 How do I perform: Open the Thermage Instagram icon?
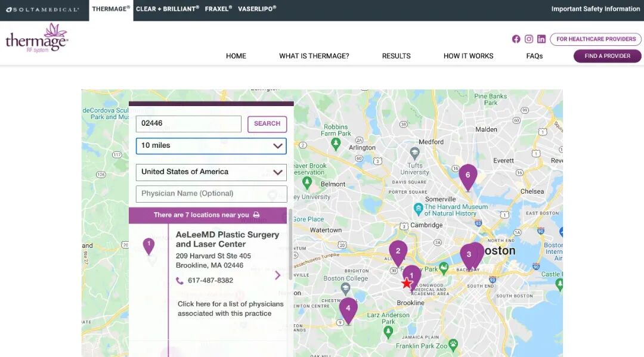529,39
